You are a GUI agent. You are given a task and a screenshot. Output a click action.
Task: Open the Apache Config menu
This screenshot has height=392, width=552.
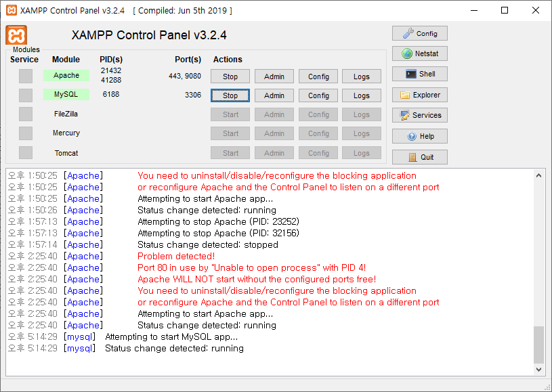318,77
